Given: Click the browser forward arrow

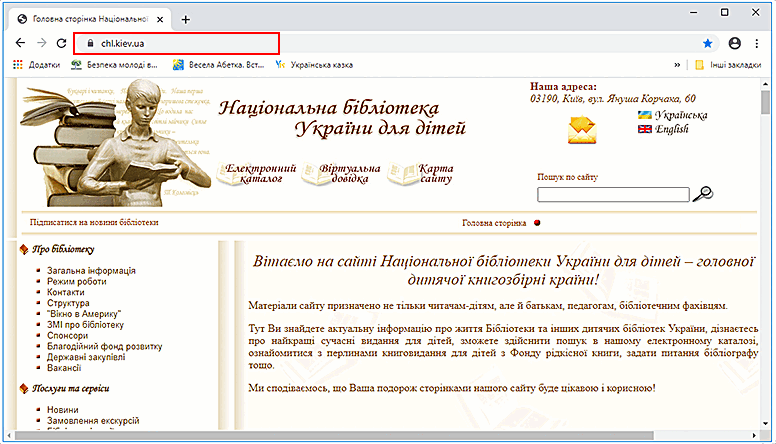Looking at the screenshot, I should coord(42,43).
